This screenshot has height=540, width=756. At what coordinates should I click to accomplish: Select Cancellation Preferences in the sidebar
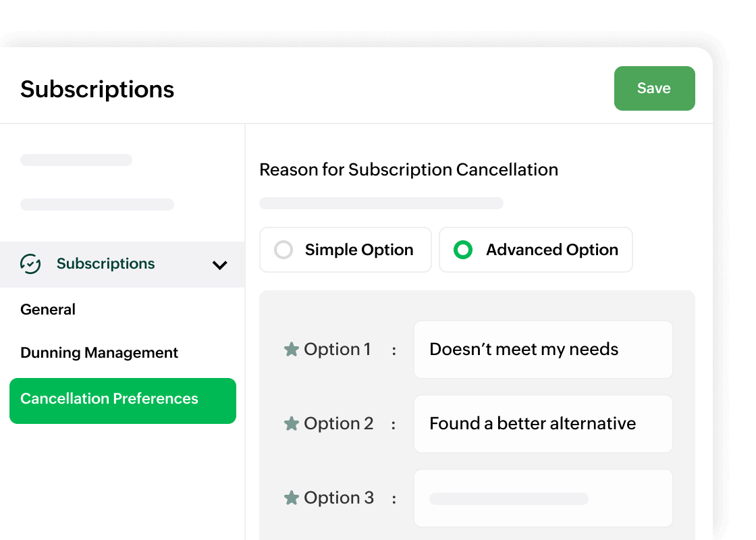coord(109,399)
